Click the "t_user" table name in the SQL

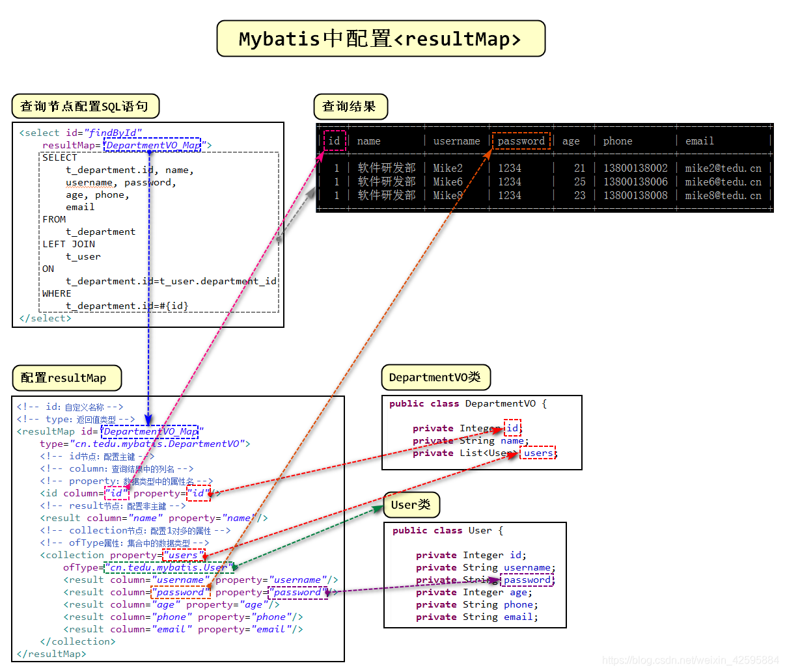83,256
